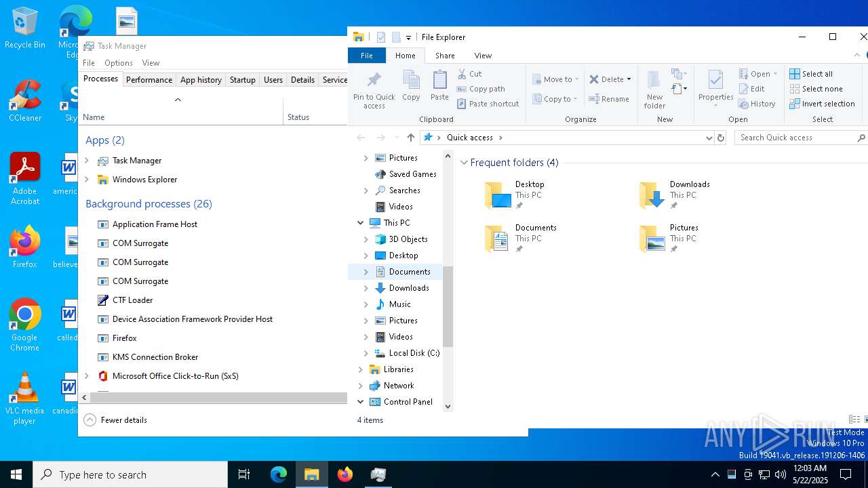This screenshot has width=868, height=488.
Task: Switch to Share ribbon tab
Action: (445, 56)
